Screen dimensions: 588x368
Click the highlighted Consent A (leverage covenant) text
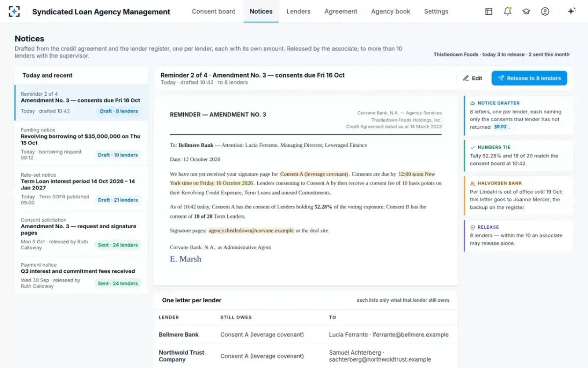(x=315, y=174)
